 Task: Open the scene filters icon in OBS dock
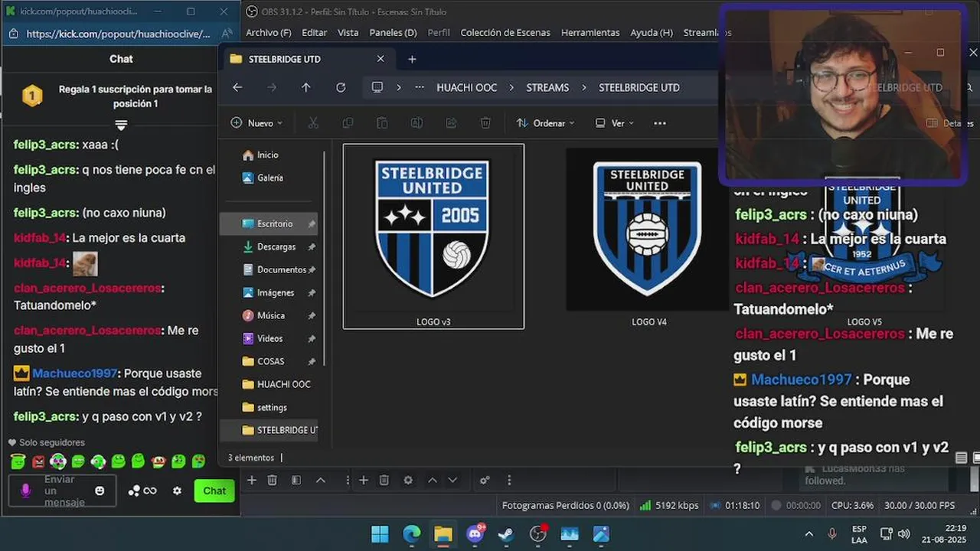click(x=296, y=480)
